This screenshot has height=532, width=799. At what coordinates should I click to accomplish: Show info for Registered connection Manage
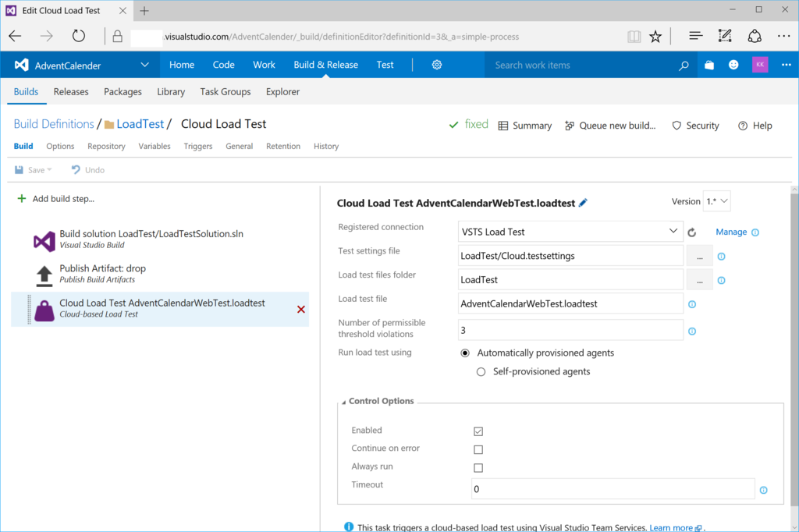755,232
